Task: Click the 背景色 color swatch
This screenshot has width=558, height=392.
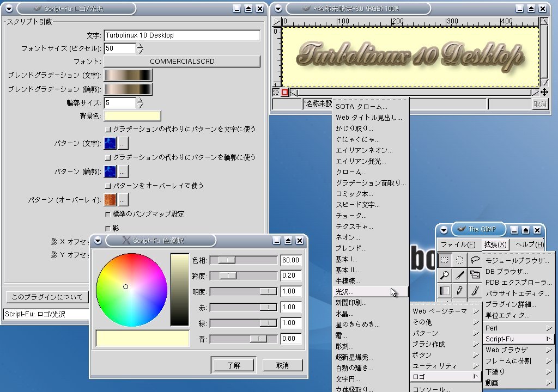Action: [132, 115]
